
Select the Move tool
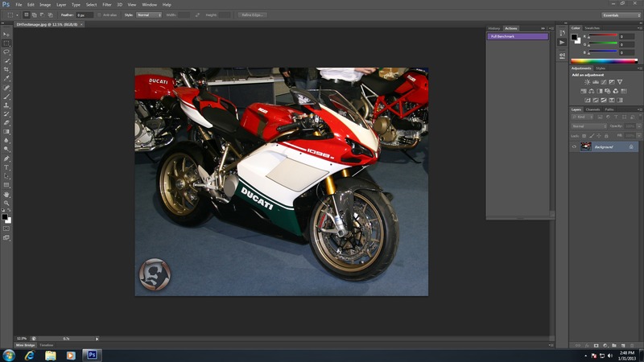point(6,34)
